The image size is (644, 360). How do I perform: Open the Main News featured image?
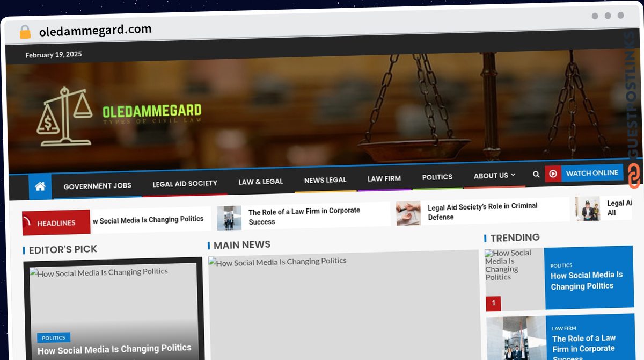[344, 305]
